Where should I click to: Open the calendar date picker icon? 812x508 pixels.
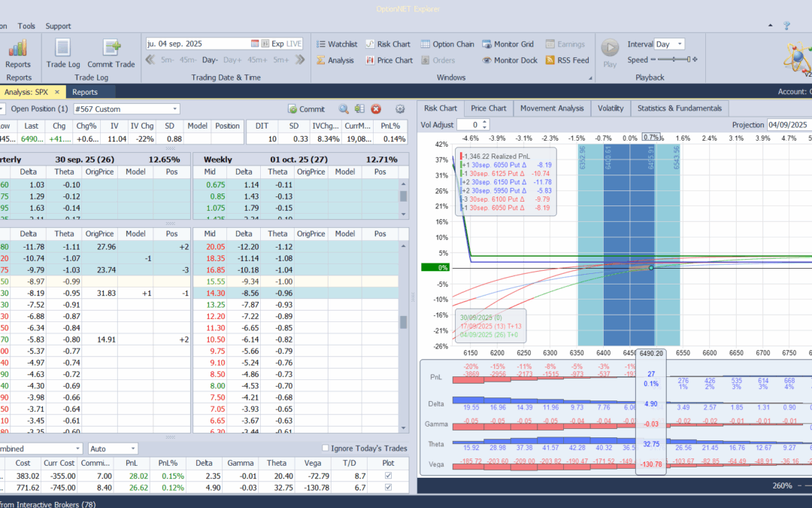[255, 44]
